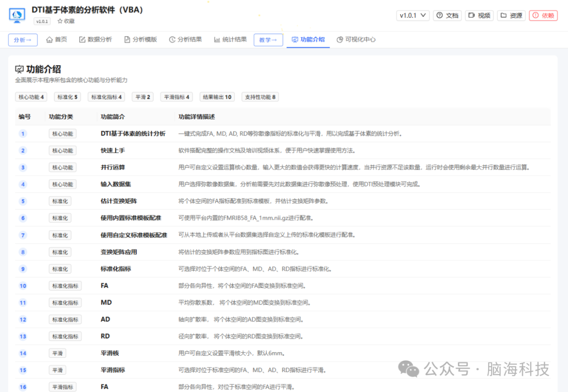Click the presentation icon beside the 功能介绍 heading
The height and width of the screenshot is (392, 568).
[x=19, y=69]
